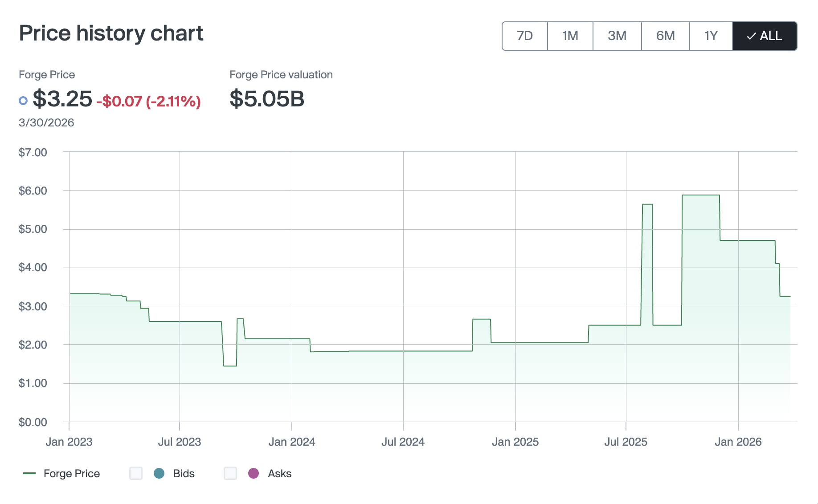Click the Price history chart heading
This screenshot has height=504, width=818.
[x=111, y=33]
